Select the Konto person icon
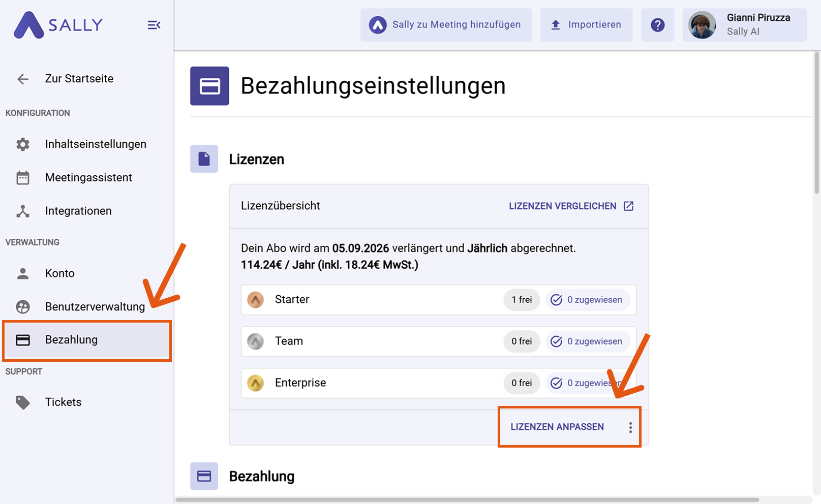 point(22,273)
